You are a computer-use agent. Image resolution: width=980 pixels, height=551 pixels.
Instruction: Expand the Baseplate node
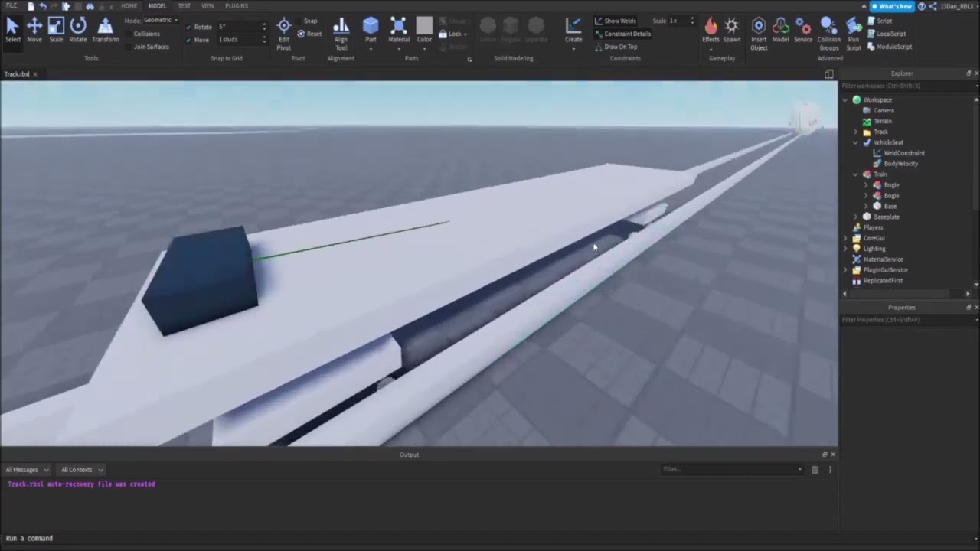click(x=856, y=217)
